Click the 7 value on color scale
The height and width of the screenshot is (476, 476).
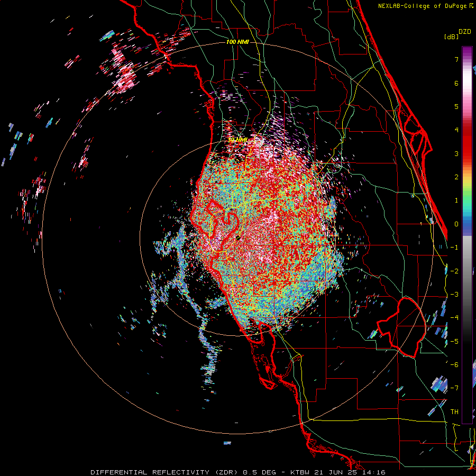pyautogui.click(x=456, y=59)
